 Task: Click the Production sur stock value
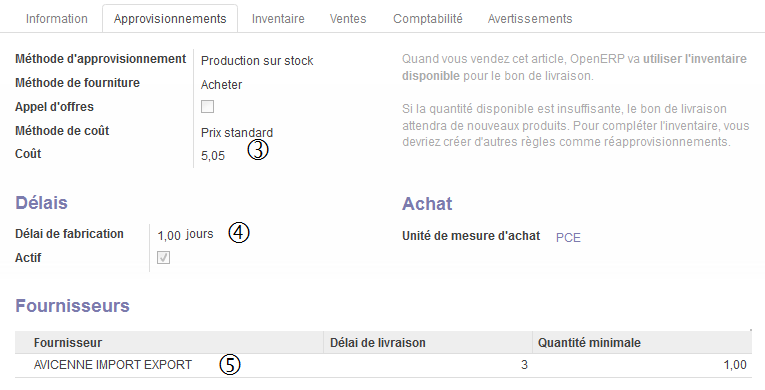point(257,61)
